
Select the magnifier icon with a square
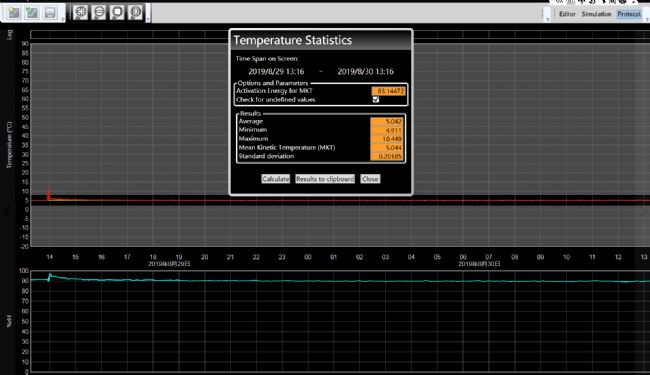coord(117,12)
